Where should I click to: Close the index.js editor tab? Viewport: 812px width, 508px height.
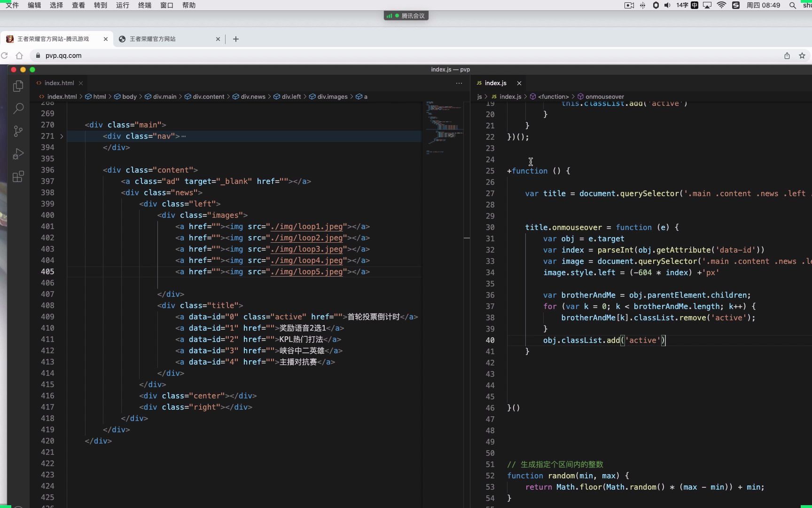[x=519, y=83]
